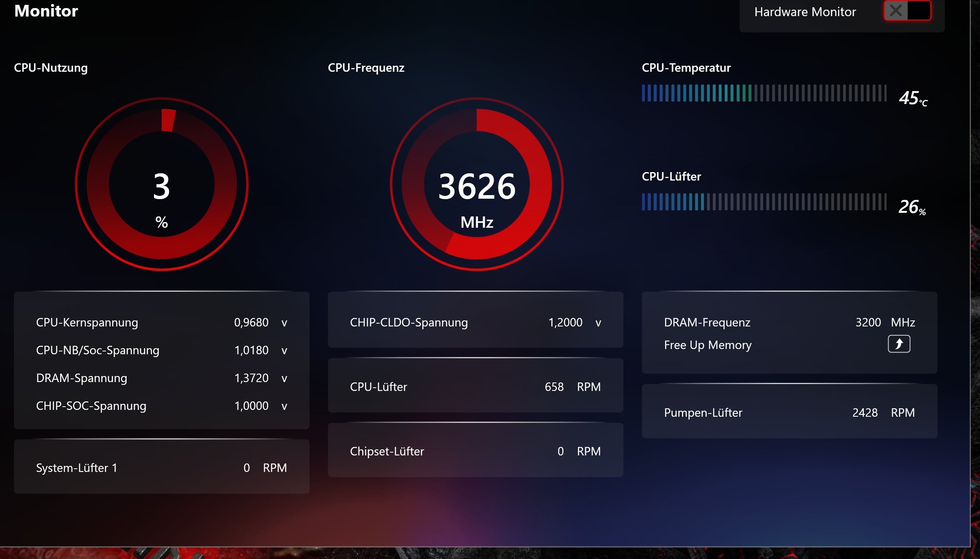
Task: Click the DRAM-Frequenz 3200 MHz value
Action: pyautogui.click(x=868, y=322)
